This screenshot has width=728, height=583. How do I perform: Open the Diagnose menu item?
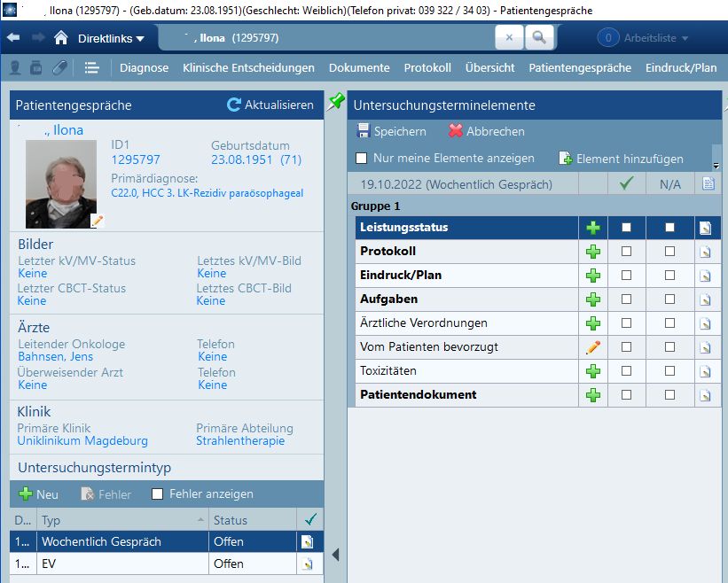pos(144,67)
